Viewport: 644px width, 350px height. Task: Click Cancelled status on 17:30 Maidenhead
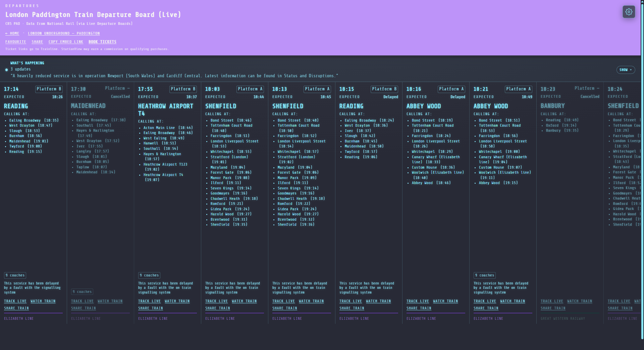pos(120,96)
